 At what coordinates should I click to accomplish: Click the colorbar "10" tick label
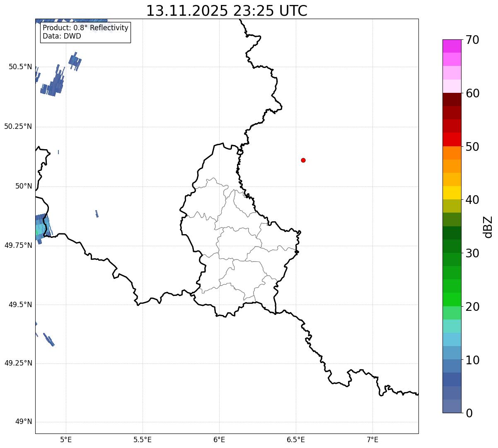pyautogui.click(x=472, y=360)
